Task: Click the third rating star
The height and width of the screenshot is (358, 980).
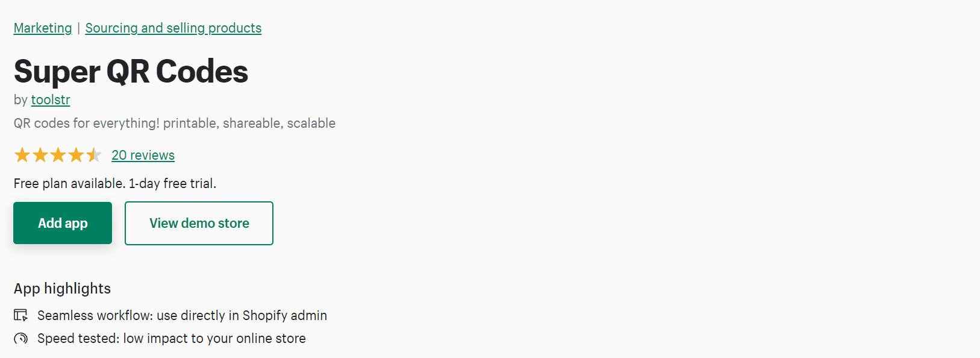Action: (x=58, y=155)
